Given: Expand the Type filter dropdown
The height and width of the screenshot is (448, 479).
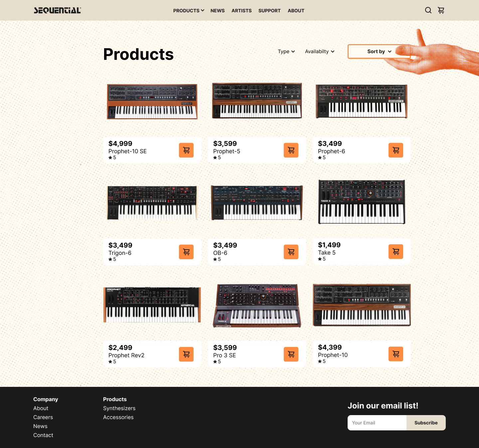Looking at the screenshot, I should pos(286,52).
